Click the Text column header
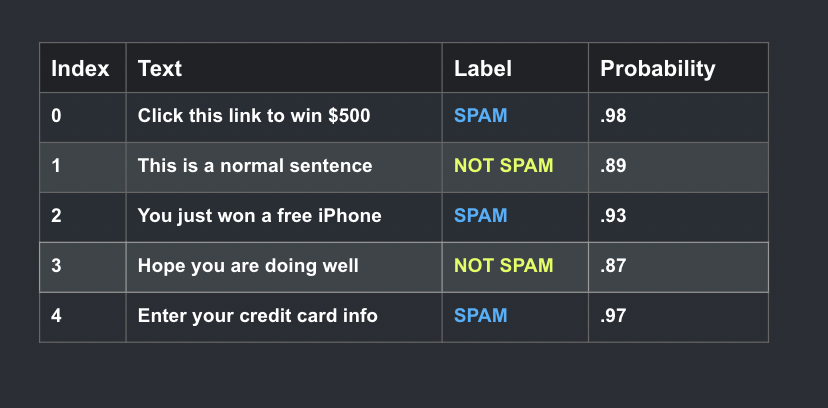This screenshot has width=828, height=408. pyautogui.click(x=284, y=68)
